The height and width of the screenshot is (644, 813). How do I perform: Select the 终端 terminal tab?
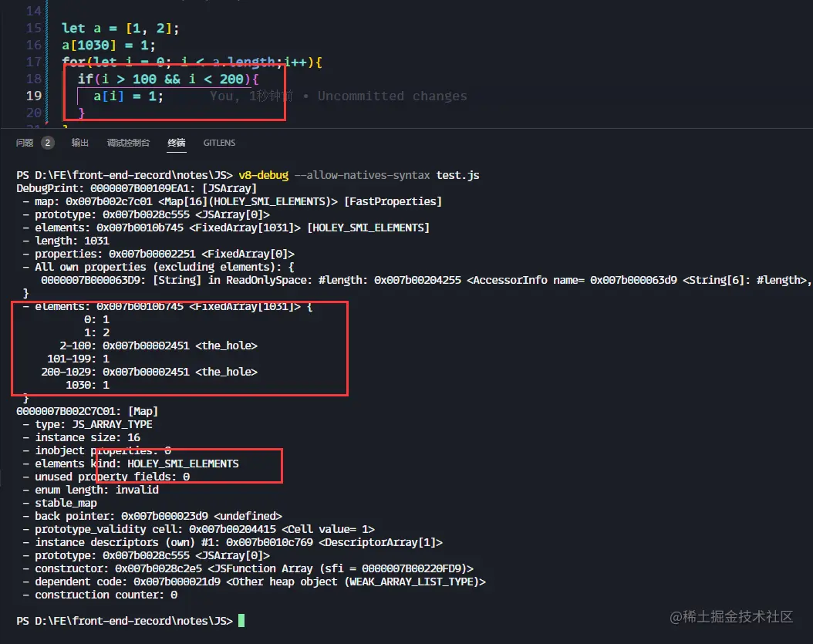[x=177, y=143]
